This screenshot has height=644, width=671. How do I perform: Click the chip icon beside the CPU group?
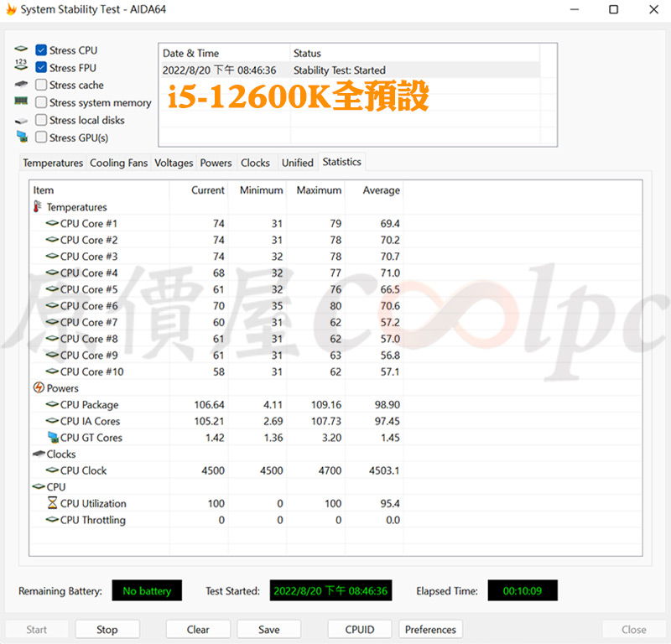(x=39, y=486)
